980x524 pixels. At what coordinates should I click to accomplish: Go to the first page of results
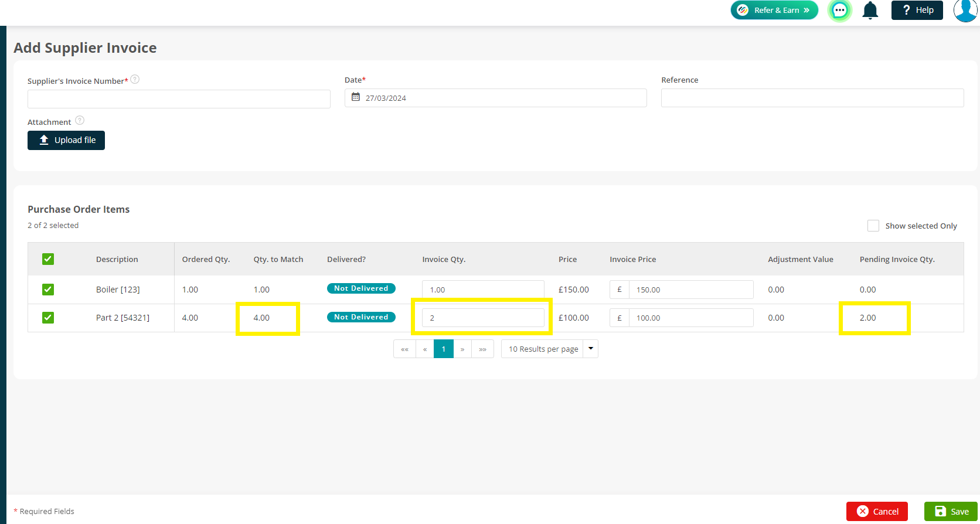(404, 349)
